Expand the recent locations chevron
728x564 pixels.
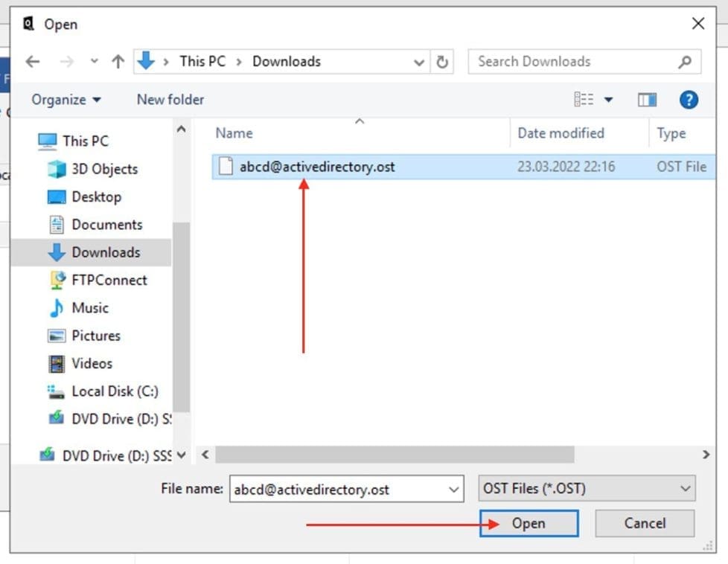coord(94,62)
